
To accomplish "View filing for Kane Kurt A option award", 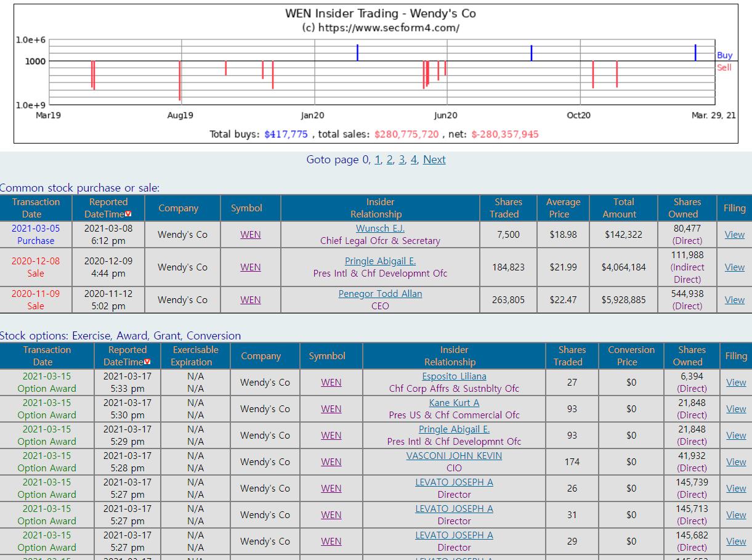I will [736, 409].
